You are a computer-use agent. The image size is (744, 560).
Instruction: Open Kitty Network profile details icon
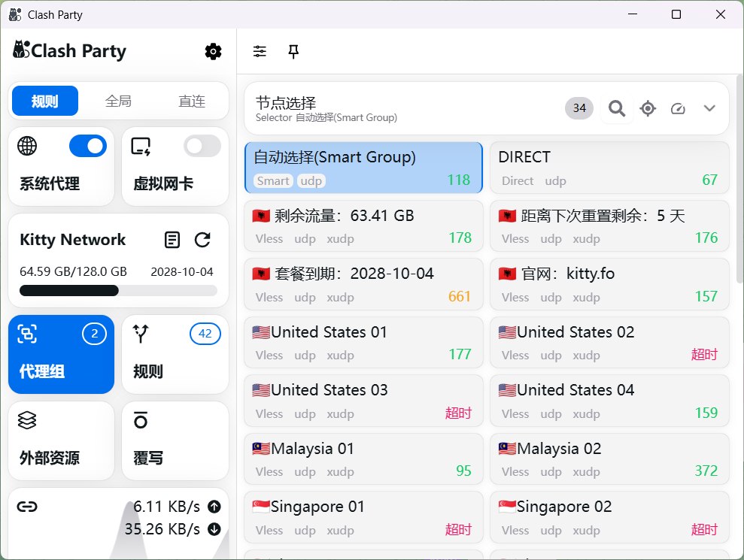point(172,240)
